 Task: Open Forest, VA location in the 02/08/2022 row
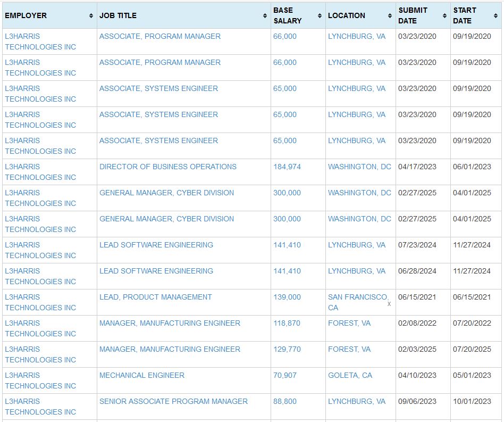point(349,323)
